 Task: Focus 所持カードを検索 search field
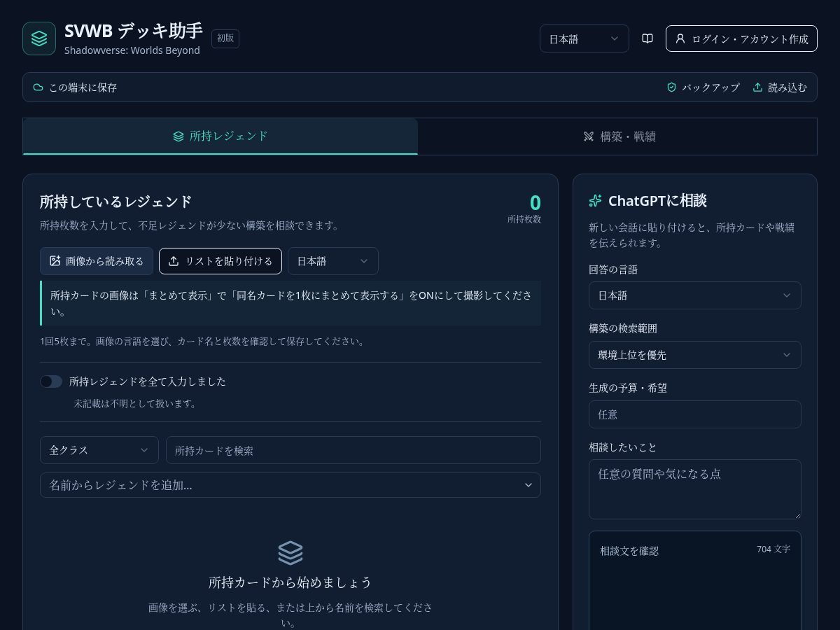tap(353, 450)
